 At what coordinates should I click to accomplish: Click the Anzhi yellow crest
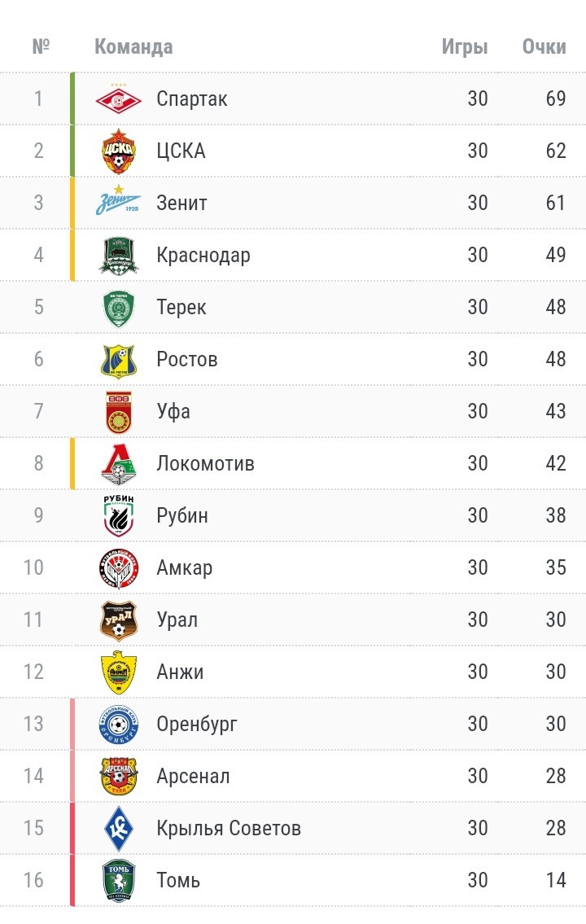[118, 672]
